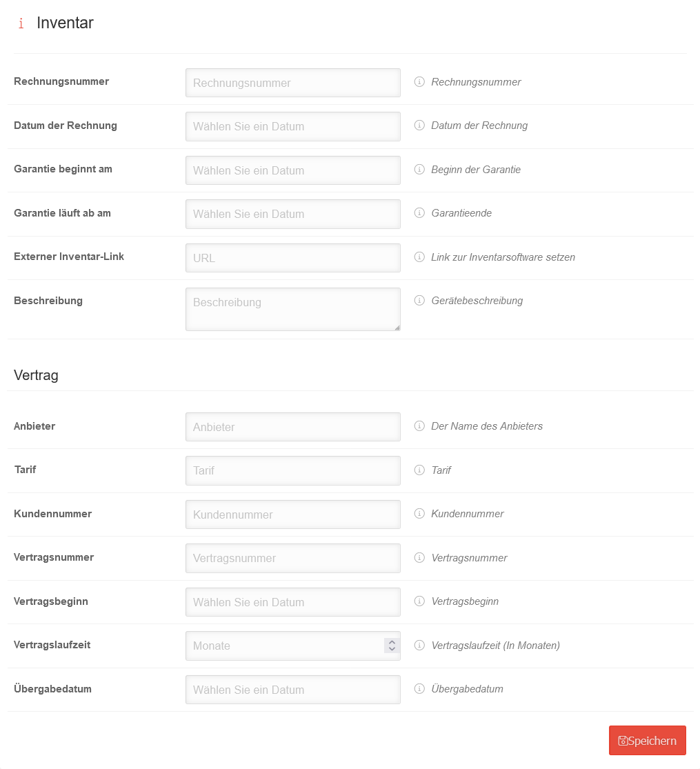Click info icon beside Garantieende hint

coord(419,213)
